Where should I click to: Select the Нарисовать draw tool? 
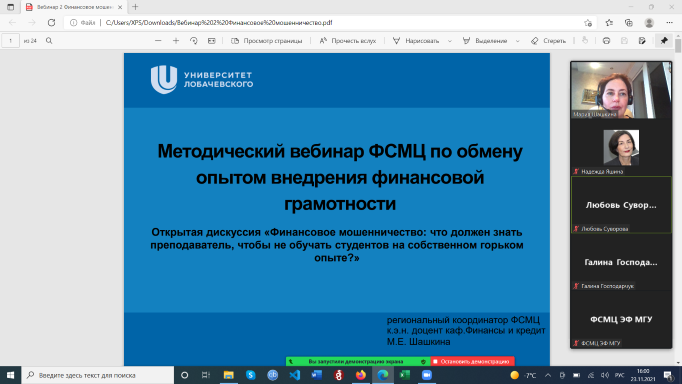[x=416, y=40]
